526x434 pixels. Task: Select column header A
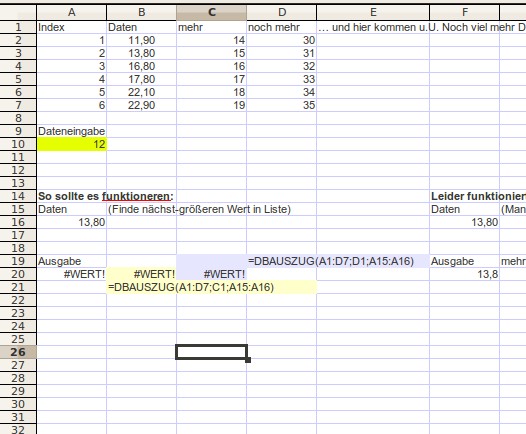point(71,12)
